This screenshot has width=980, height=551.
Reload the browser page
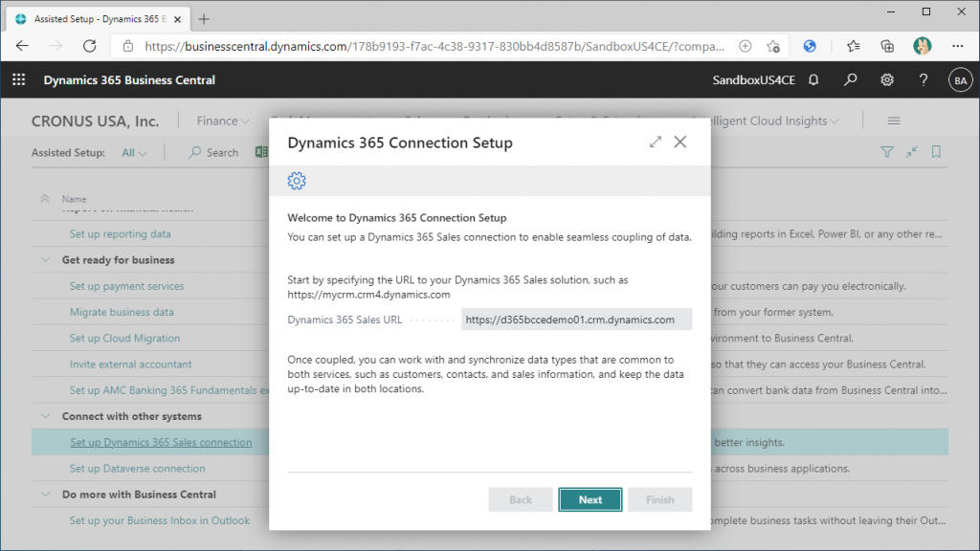pos(90,46)
